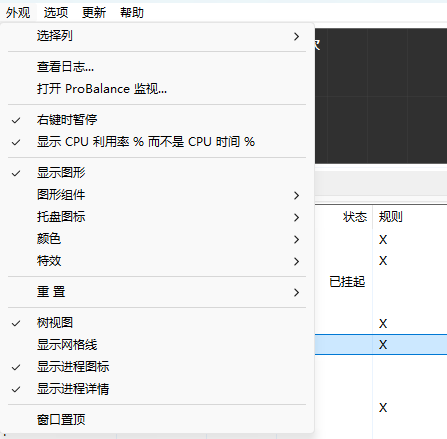
Task: Toggle 显示进程图标 option
Action: click(x=157, y=367)
